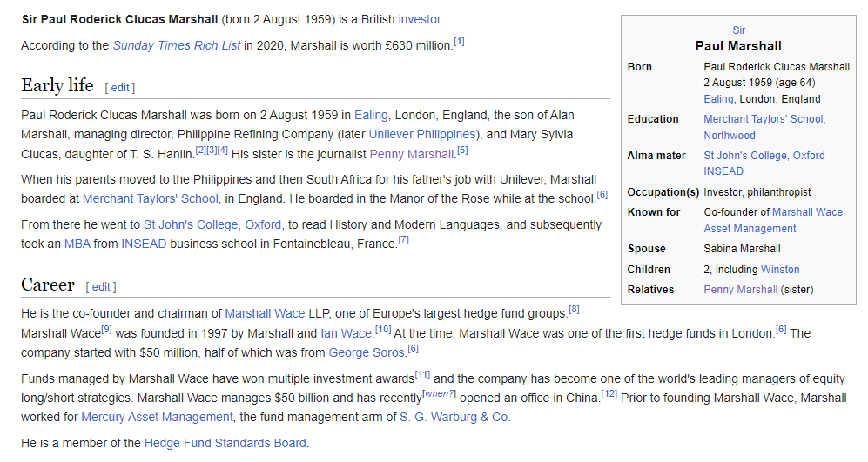Screen dimensions: 868x462
Task: Select the 'Born' infobox label
Action: (639, 67)
